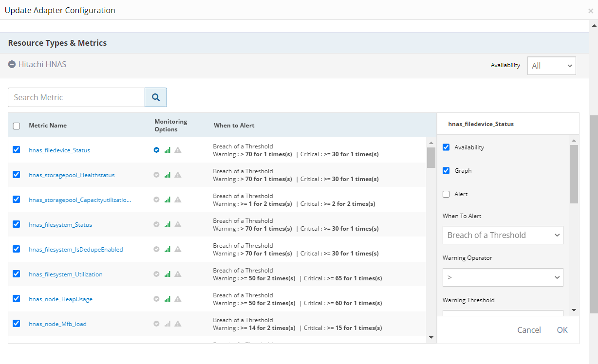
Task: Click alert triangle for hnas_filesystem_IsDedupeEnabled row
Action: click(178, 249)
